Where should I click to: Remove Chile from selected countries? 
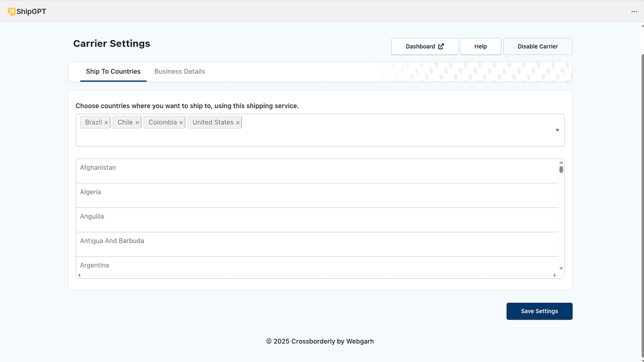click(x=137, y=123)
